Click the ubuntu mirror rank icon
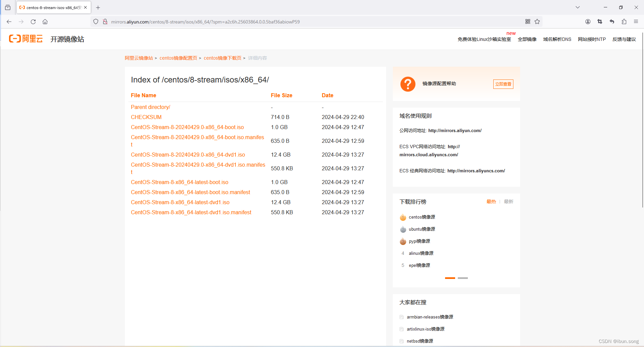644x347 pixels. click(403, 229)
